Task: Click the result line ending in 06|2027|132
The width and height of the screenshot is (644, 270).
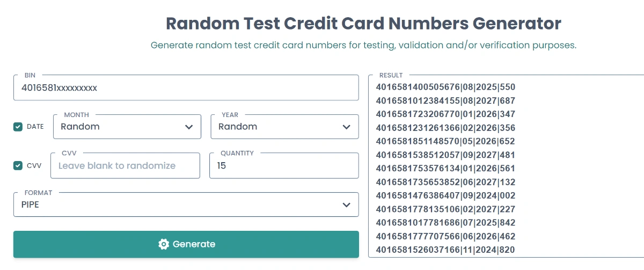Action: click(x=445, y=182)
